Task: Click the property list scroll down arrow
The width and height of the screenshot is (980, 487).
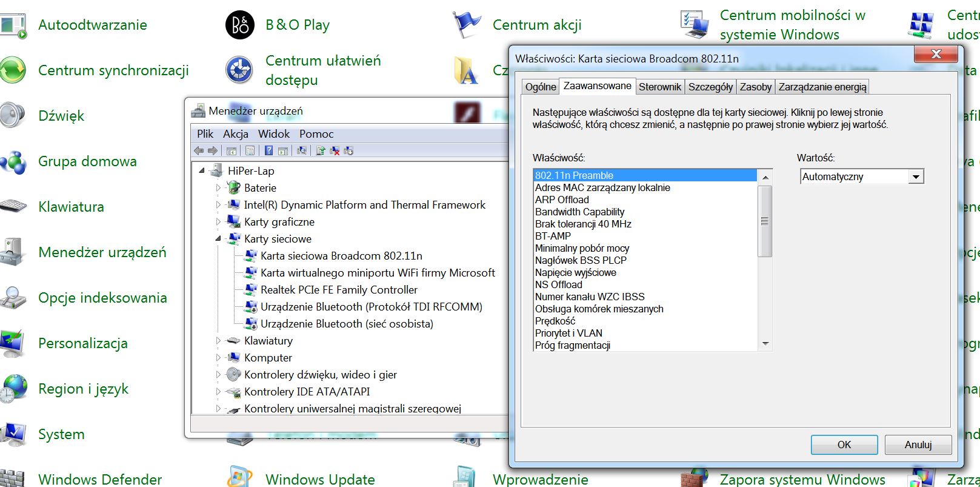Action: point(765,344)
